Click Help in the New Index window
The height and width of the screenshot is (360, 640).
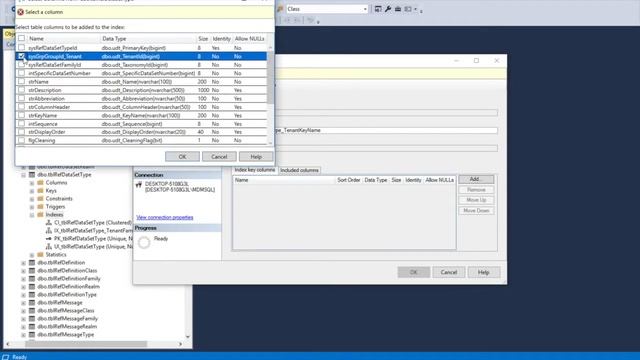click(484, 272)
